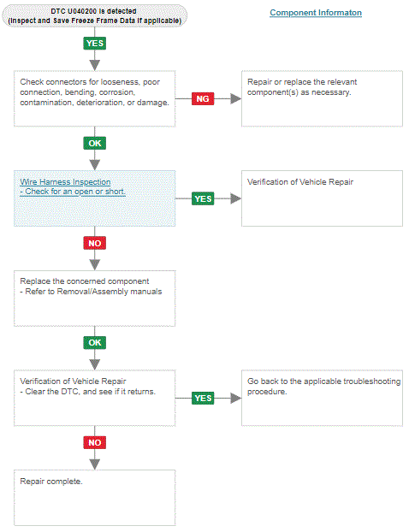This screenshot has height=532, width=409.
Task: Open the Component Informaton link
Action: pos(316,13)
